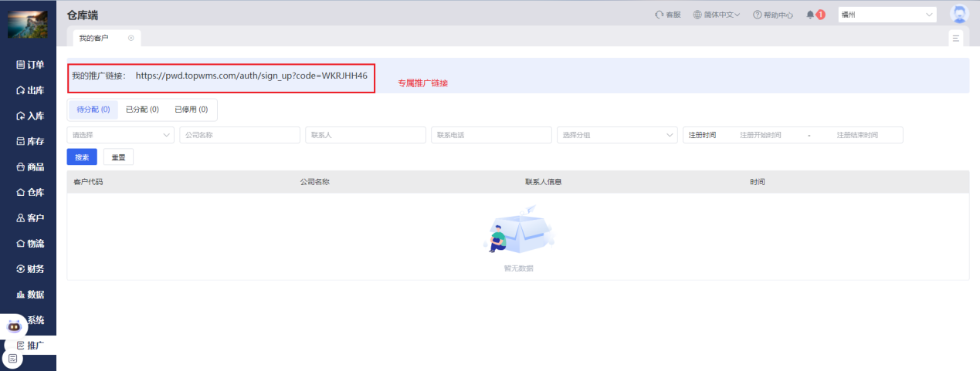Switch to the 已停用 (0) tab
980x371 pixels.
pos(191,110)
